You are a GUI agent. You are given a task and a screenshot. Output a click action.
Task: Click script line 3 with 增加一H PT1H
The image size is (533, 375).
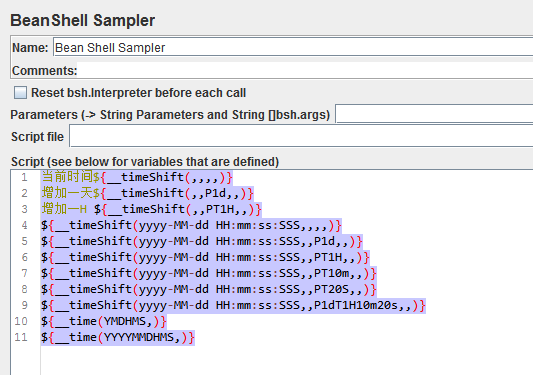[x=151, y=209]
